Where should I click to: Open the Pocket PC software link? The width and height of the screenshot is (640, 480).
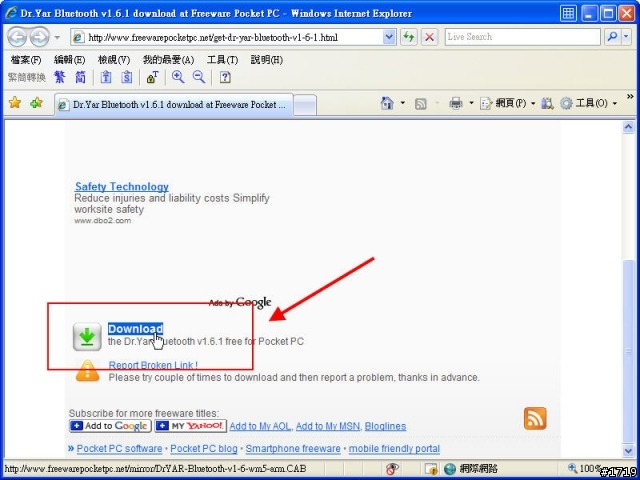119,449
